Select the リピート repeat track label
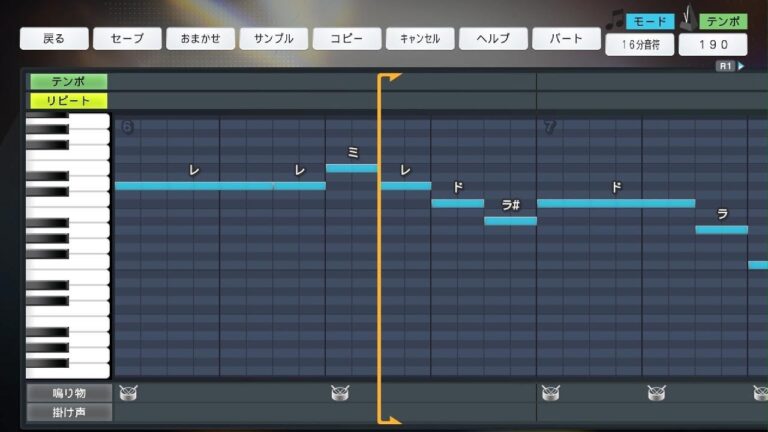The height and width of the screenshot is (432, 768). click(68, 100)
